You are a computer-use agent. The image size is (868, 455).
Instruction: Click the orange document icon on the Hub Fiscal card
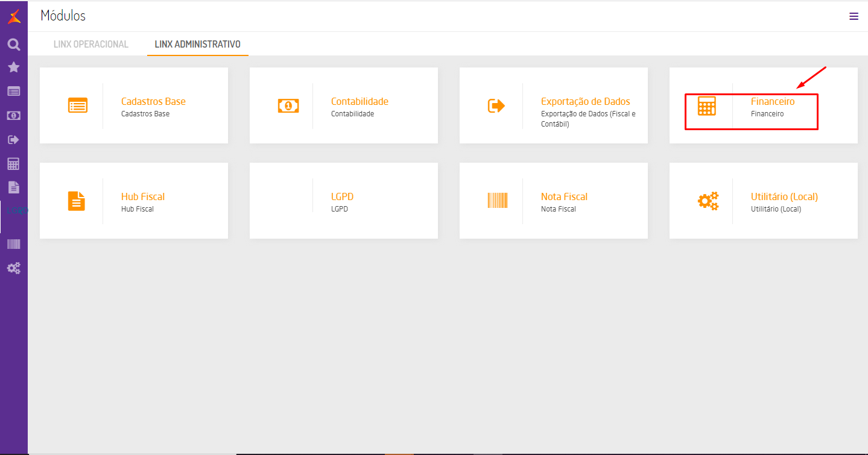click(x=77, y=201)
